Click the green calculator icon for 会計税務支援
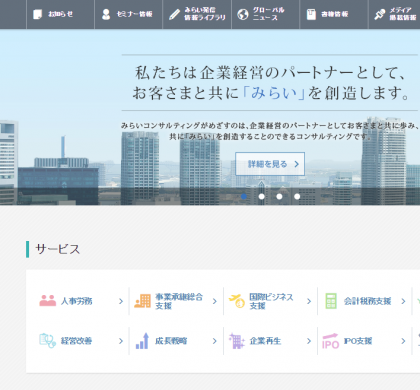This screenshot has width=420, height=390. (x=331, y=301)
